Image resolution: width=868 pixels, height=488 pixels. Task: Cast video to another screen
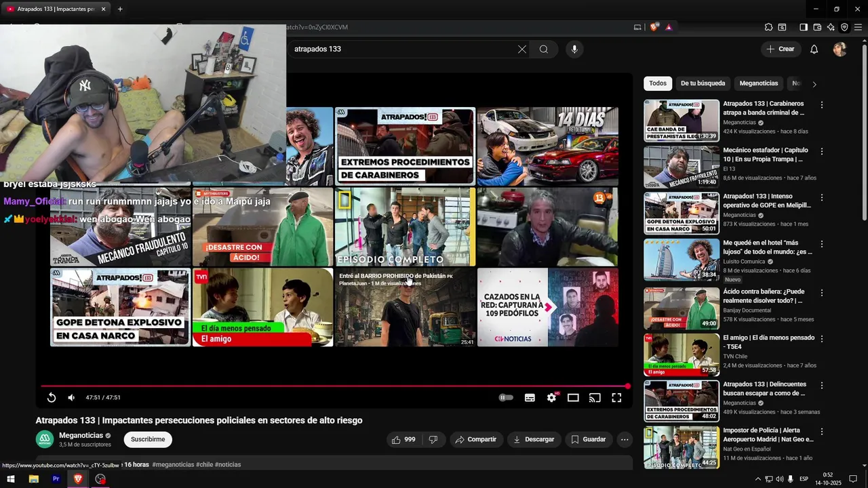[x=595, y=398]
